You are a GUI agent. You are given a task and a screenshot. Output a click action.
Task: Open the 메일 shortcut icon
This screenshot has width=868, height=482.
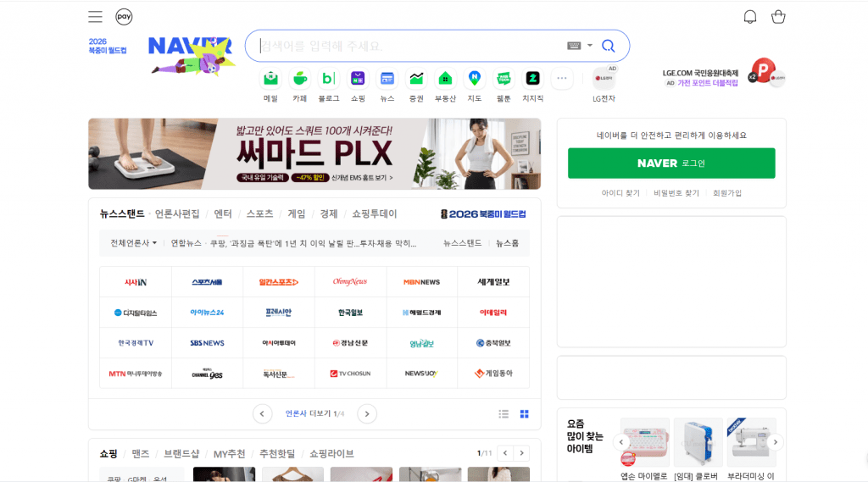(x=270, y=79)
